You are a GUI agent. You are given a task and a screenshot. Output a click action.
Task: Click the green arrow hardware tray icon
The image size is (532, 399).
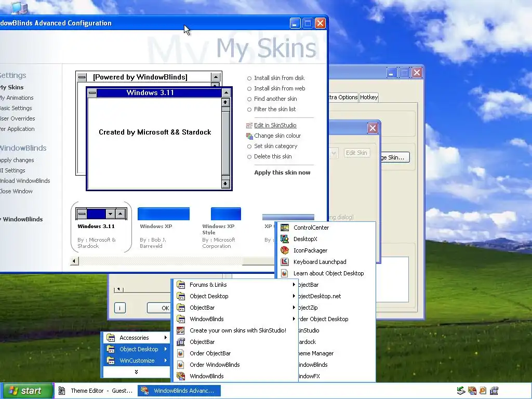pos(461,391)
